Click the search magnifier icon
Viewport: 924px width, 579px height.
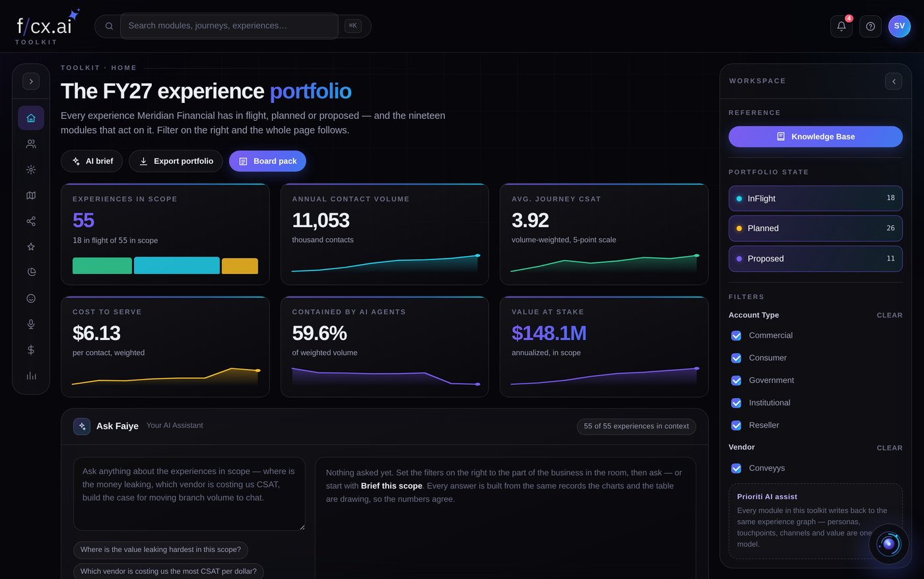[109, 26]
